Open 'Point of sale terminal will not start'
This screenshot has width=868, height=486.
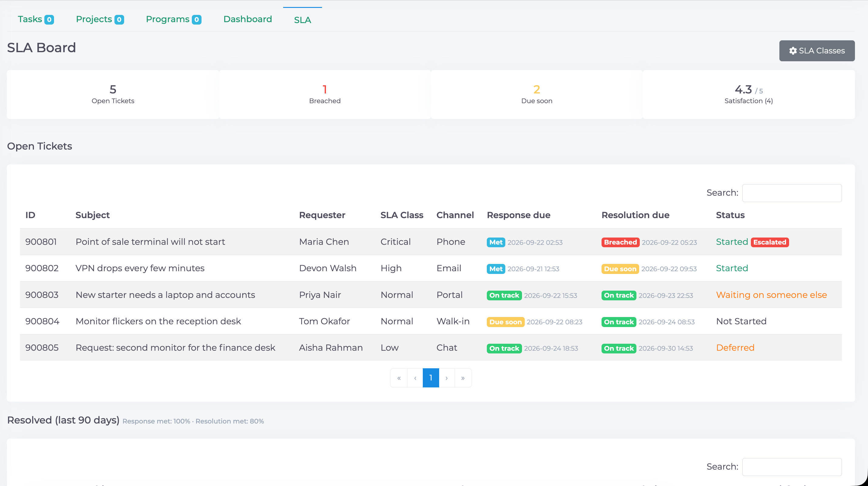[x=150, y=242]
